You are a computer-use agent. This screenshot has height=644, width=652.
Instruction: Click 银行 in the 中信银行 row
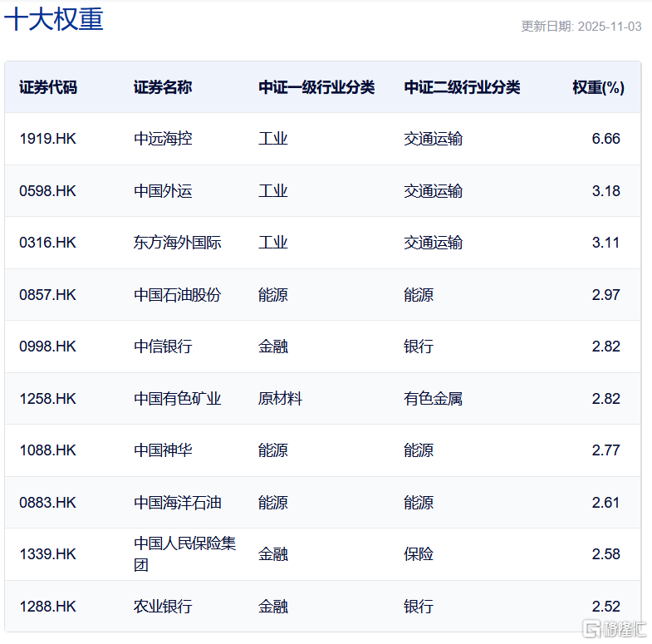pos(419,347)
